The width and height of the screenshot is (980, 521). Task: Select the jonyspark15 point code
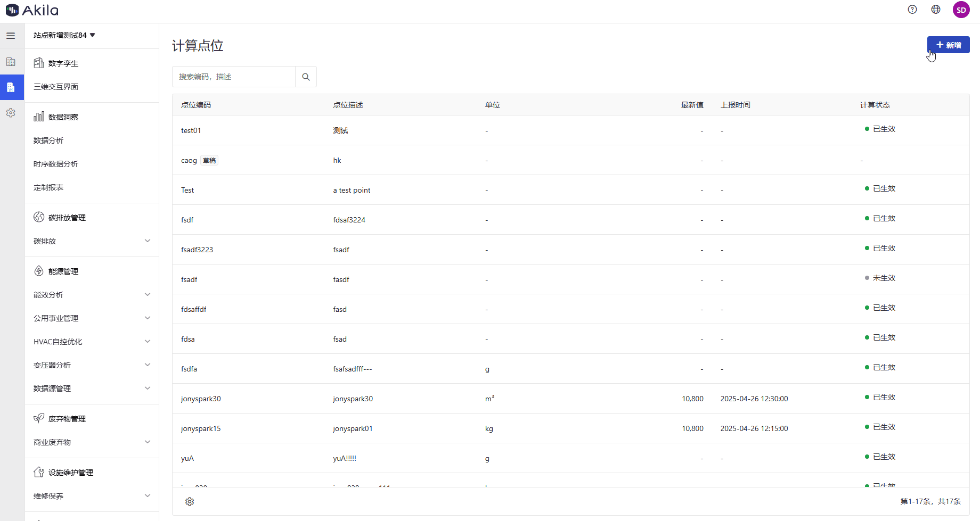[x=201, y=428]
